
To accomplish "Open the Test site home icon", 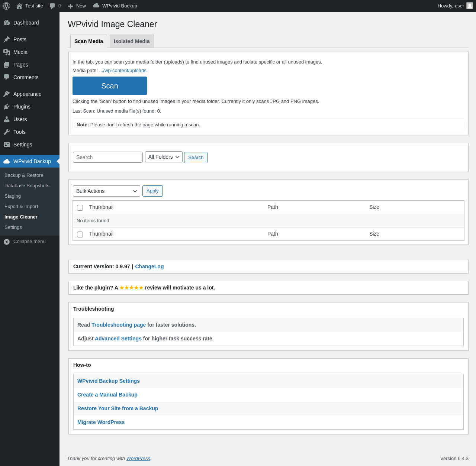I will tap(19, 6).
